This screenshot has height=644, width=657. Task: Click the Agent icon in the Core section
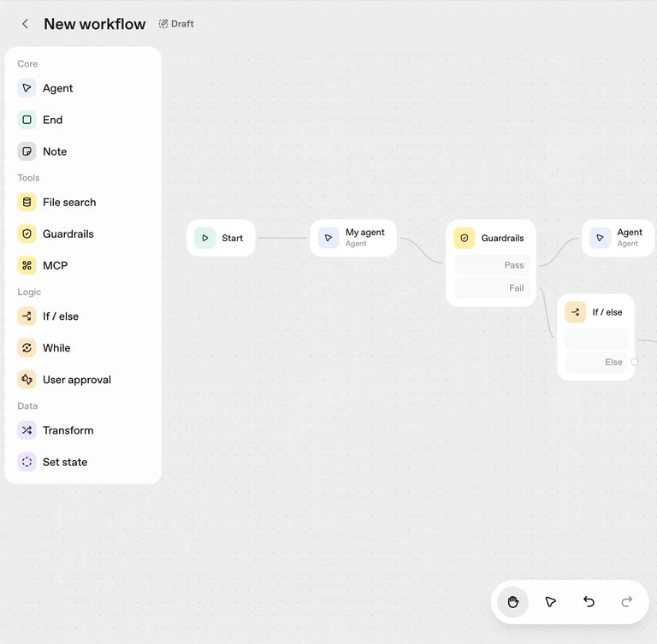(x=27, y=88)
